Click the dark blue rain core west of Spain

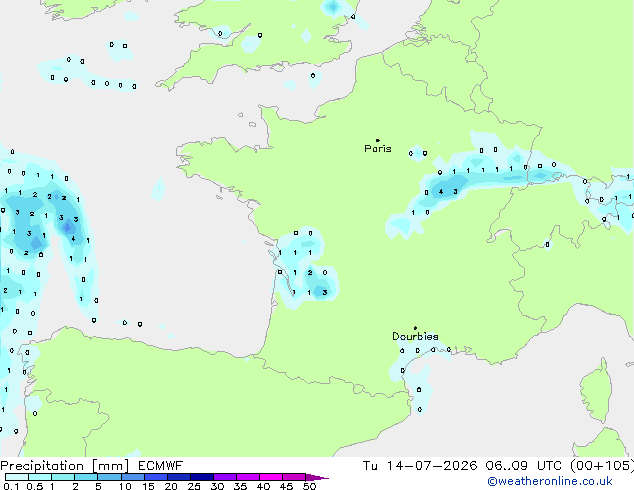tap(68, 227)
